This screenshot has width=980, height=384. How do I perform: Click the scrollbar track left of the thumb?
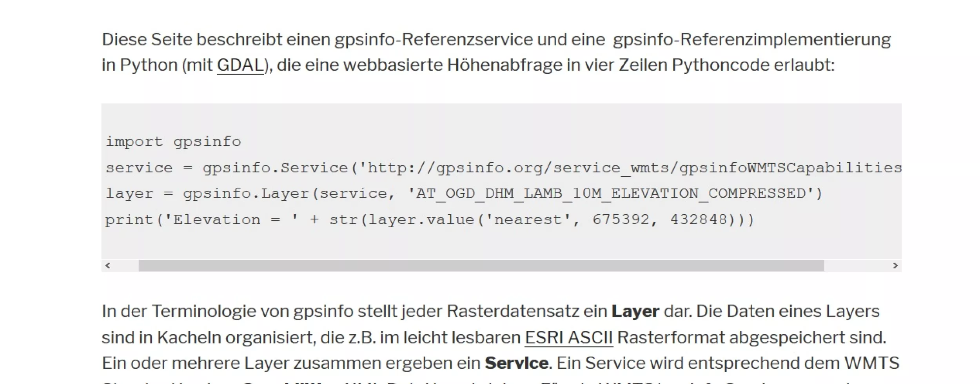(126, 266)
